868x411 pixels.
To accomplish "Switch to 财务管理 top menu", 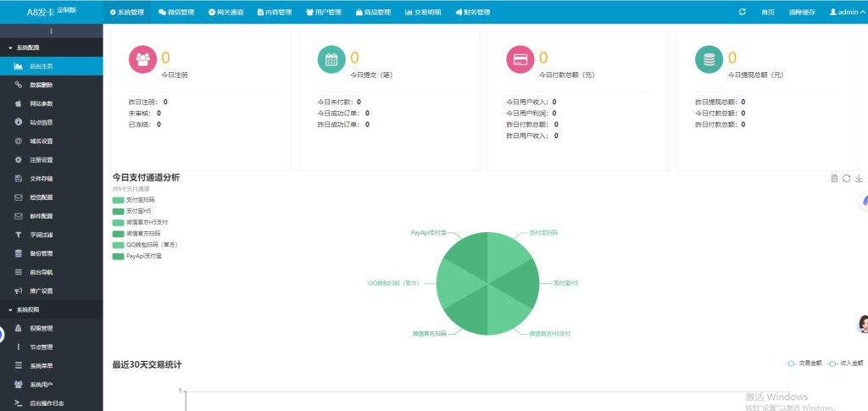I will [472, 12].
